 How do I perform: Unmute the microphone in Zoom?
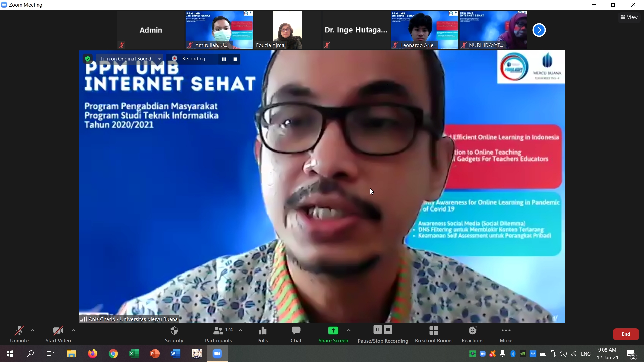(x=19, y=334)
